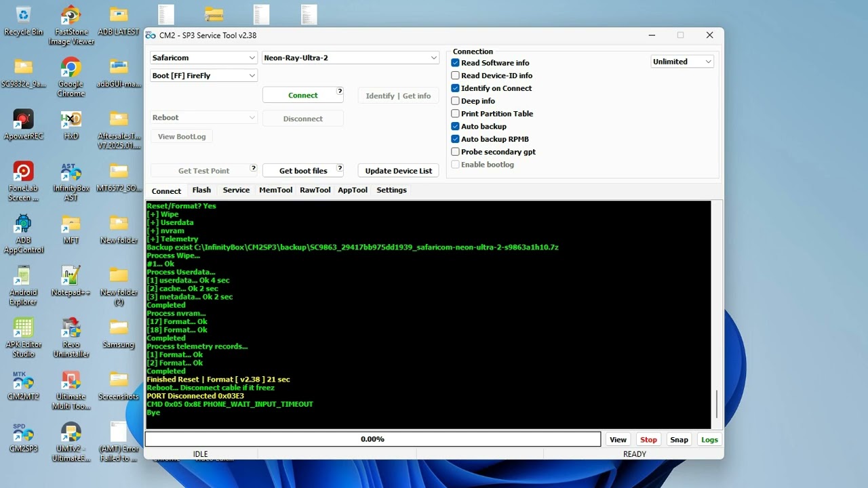Open the Boot [FF] FireFly dropdown
Screen dimensions: 868x488
[203, 75]
